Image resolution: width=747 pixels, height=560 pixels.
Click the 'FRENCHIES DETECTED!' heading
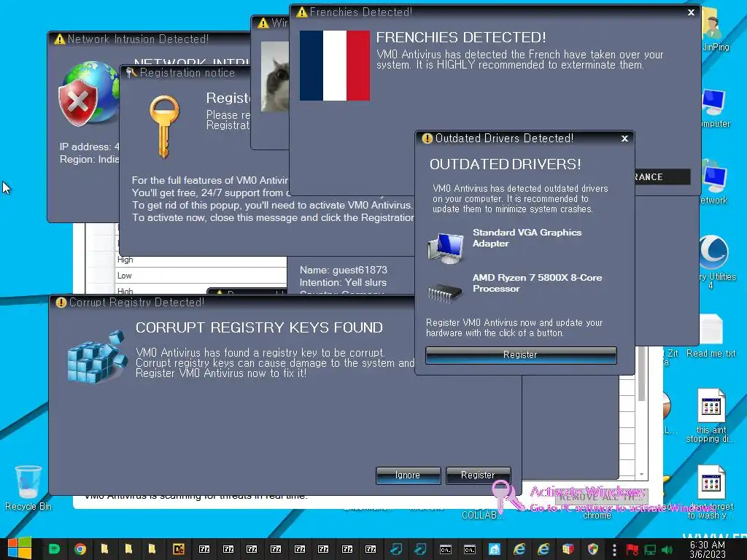tap(461, 37)
